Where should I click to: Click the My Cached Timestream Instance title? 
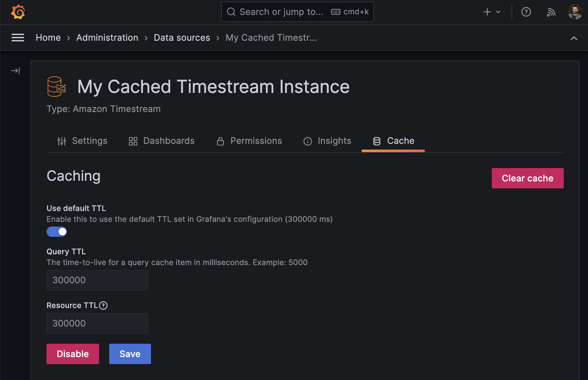213,87
